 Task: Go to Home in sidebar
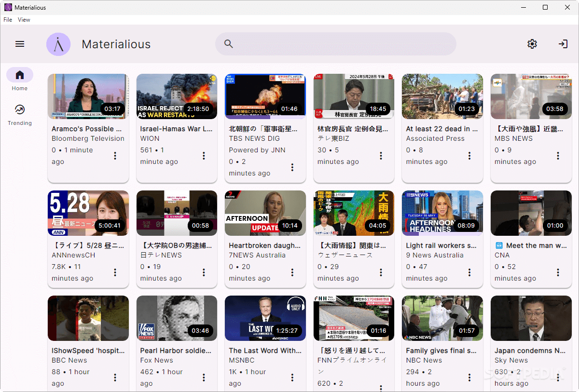coord(20,80)
